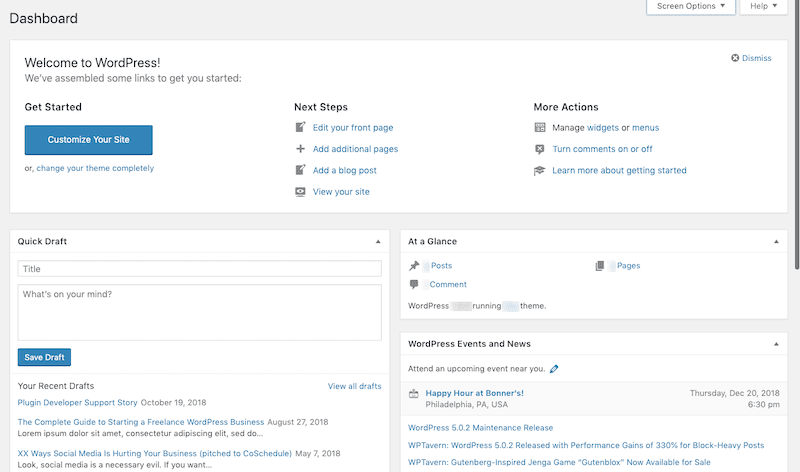Open the Plugin Developer Support Story draft
The width and height of the screenshot is (800, 472).
(x=78, y=403)
